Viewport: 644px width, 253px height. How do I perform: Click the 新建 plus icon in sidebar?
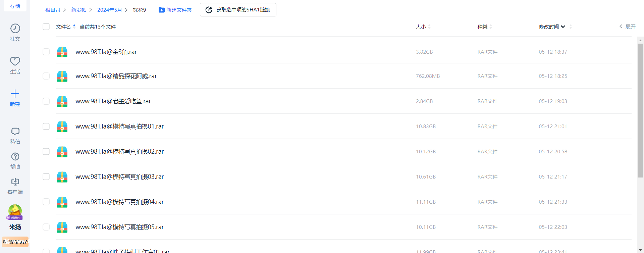point(15,94)
